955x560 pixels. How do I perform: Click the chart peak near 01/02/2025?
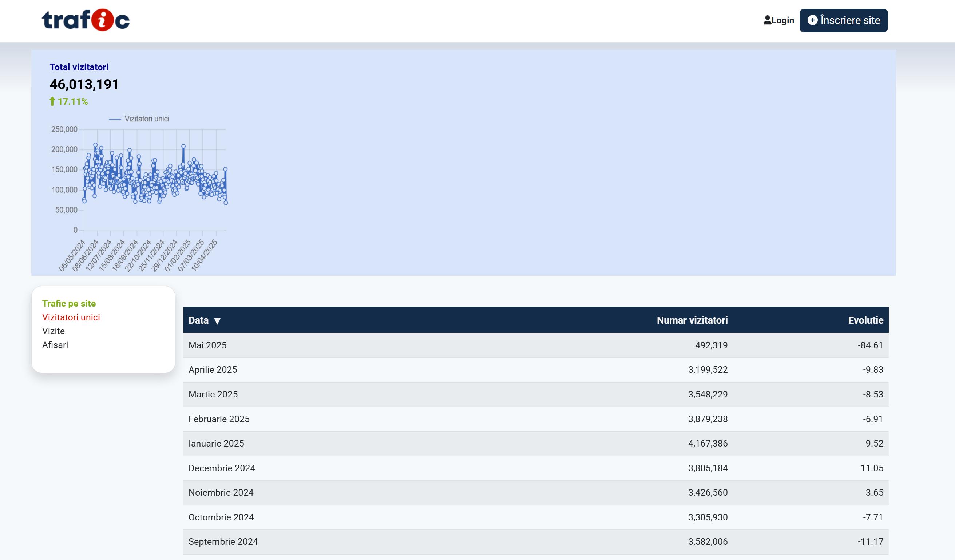click(x=183, y=146)
